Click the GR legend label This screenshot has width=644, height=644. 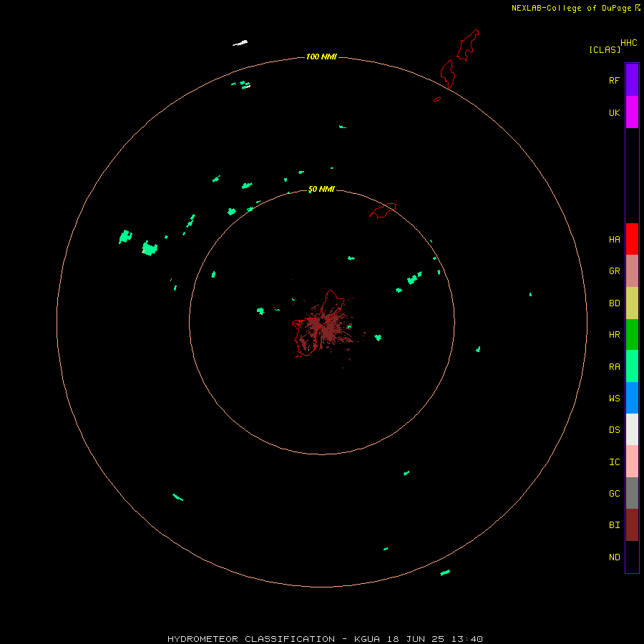tap(615, 271)
